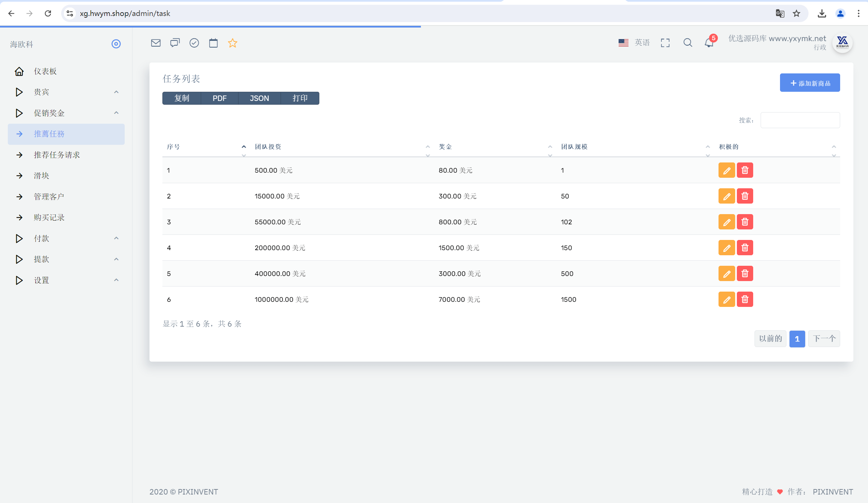868x503 pixels.
Task: Export the table using PDF button
Action: [x=219, y=98]
